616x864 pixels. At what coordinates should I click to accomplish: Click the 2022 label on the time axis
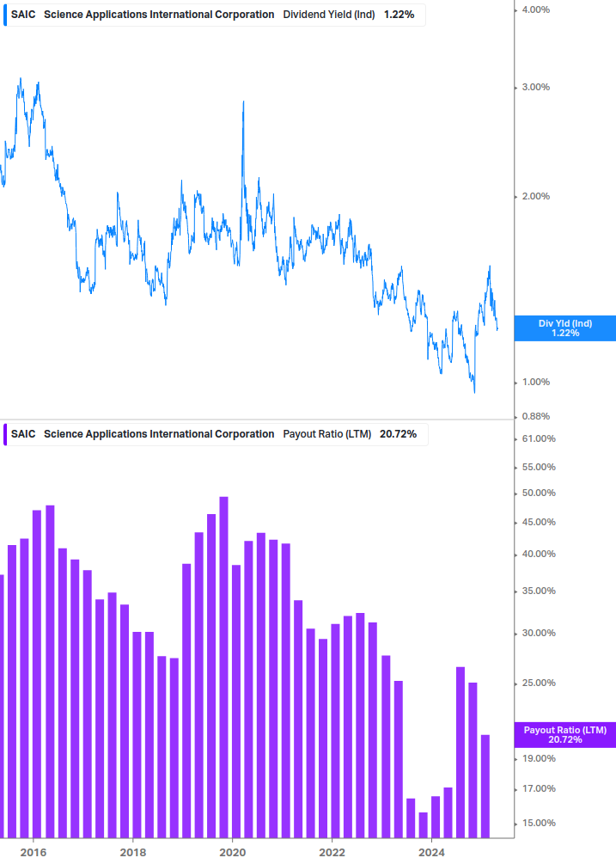click(332, 853)
